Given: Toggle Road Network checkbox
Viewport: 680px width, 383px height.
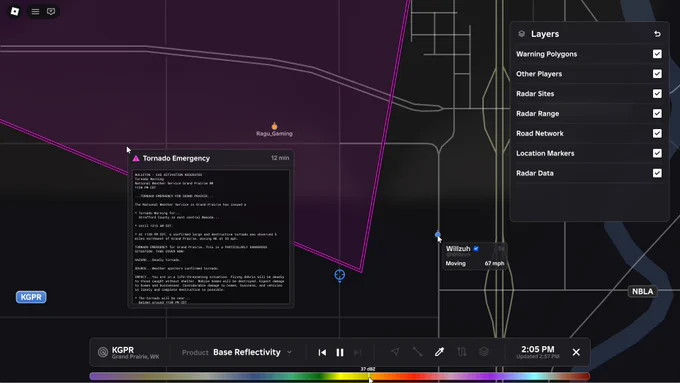Looking at the screenshot, I should 657,133.
